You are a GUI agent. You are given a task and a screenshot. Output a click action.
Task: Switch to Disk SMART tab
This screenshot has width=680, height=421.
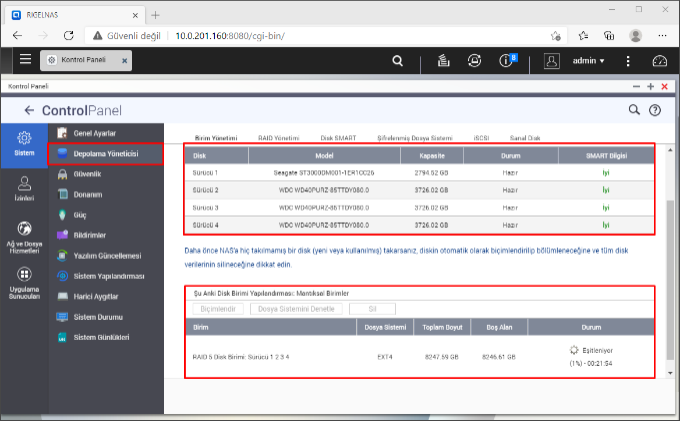point(338,138)
